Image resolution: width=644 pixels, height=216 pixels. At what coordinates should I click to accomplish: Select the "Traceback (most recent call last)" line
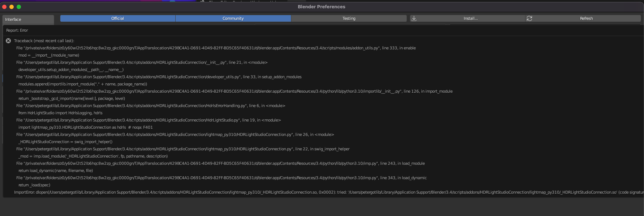click(x=44, y=41)
